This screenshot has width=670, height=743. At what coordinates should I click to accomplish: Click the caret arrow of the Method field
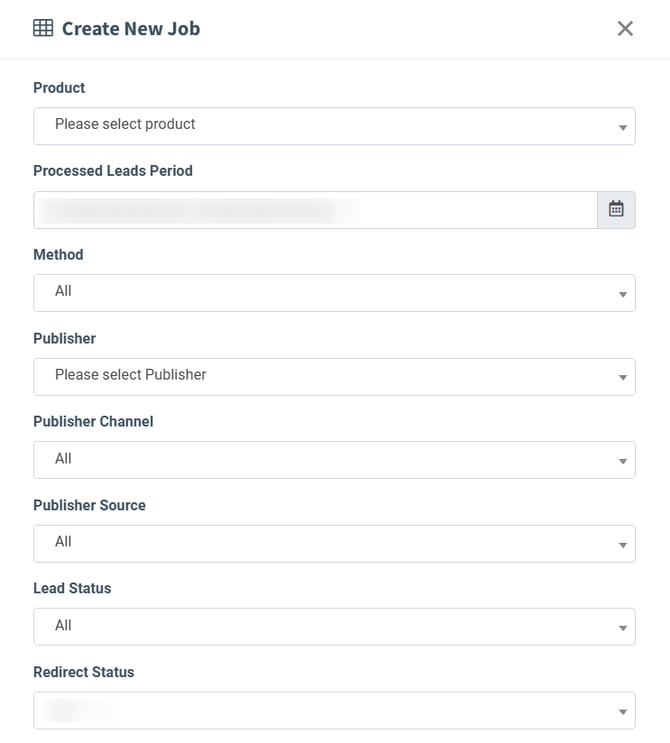[x=622, y=295]
